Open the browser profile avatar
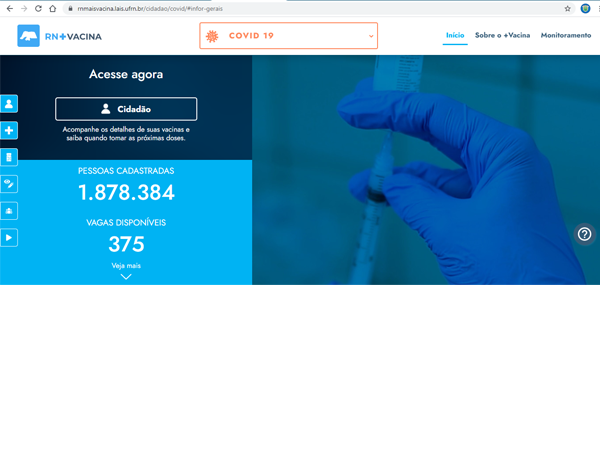Image resolution: width=600 pixels, height=450 pixels. pyautogui.click(x=585, y=8)
